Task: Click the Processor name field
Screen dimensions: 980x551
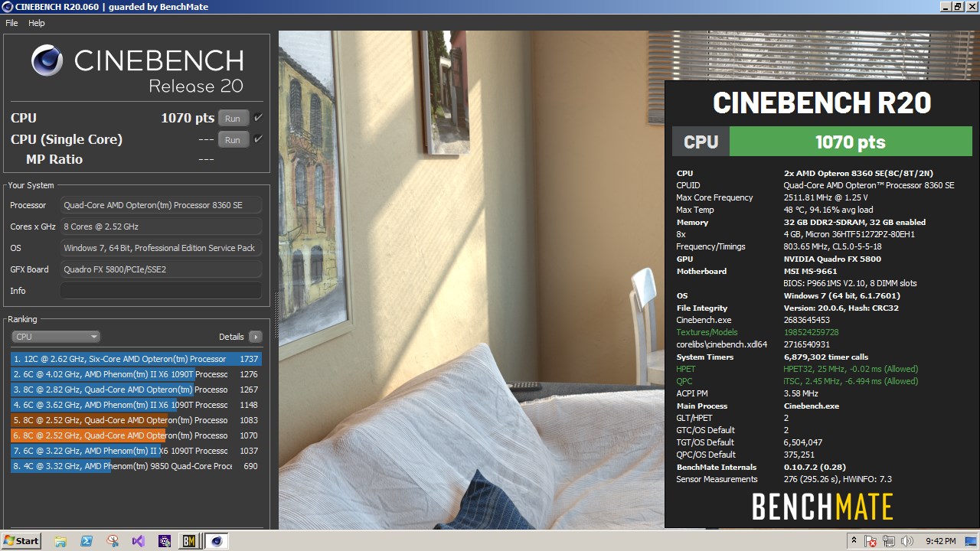Action: click(x=161, y=205)
